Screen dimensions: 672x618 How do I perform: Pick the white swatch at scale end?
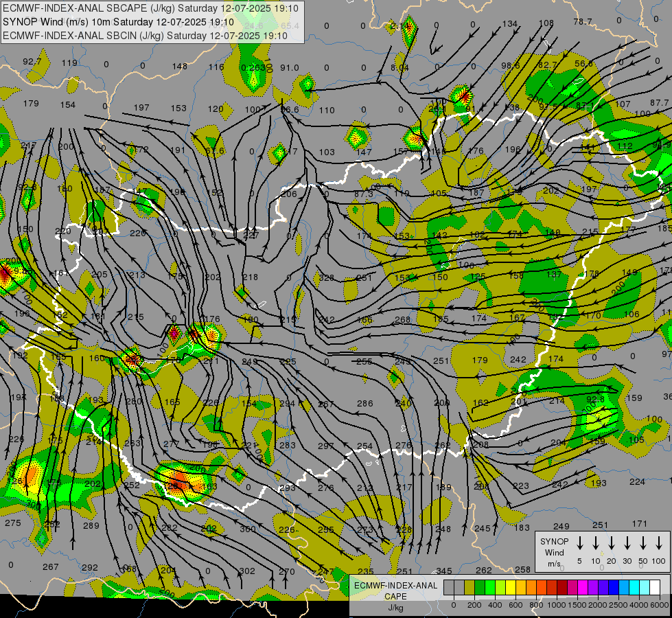(x=654, y=587)
